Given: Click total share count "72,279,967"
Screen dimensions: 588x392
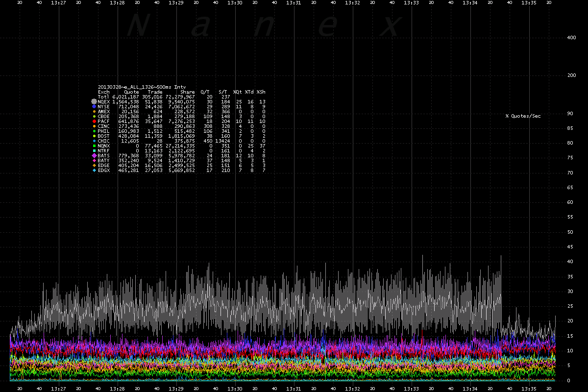Looking at the screenshot, I should coord(180,97).
